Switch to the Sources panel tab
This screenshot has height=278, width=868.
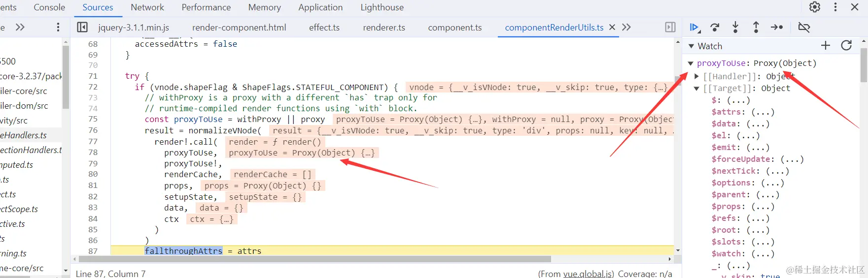click(x=98, y=7)
